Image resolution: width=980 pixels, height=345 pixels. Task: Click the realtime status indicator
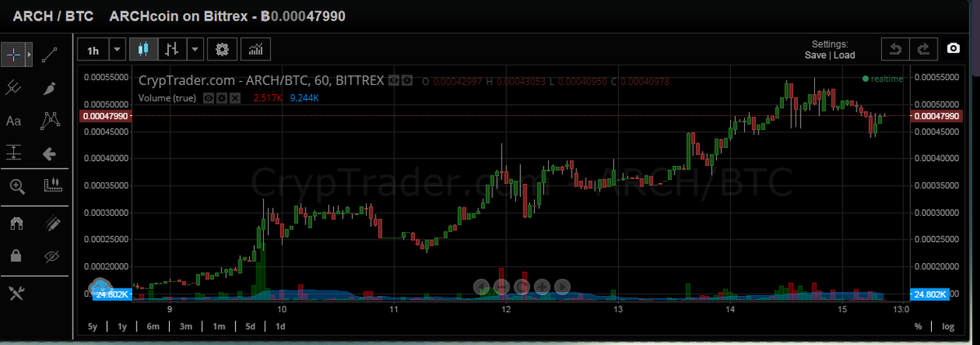click(x=883, y=78)
